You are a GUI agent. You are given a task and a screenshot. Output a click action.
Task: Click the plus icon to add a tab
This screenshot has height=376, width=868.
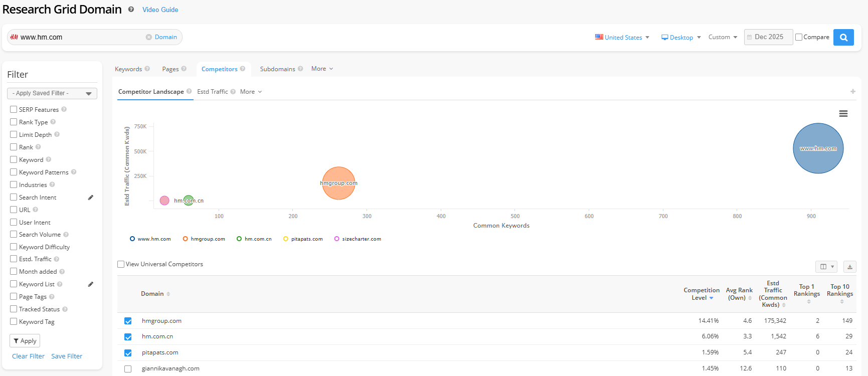pos(852,92)
